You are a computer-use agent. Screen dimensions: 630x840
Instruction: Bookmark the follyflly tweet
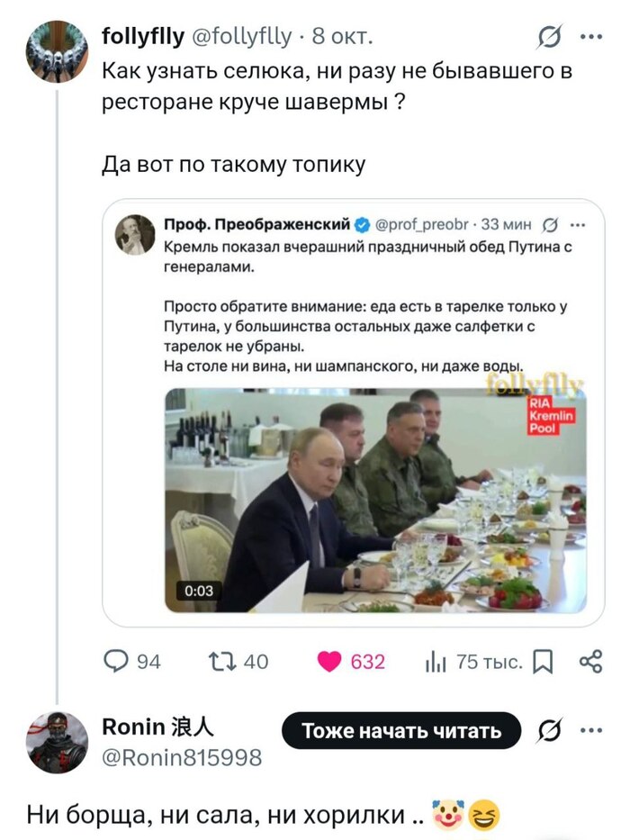pos(543,664)
